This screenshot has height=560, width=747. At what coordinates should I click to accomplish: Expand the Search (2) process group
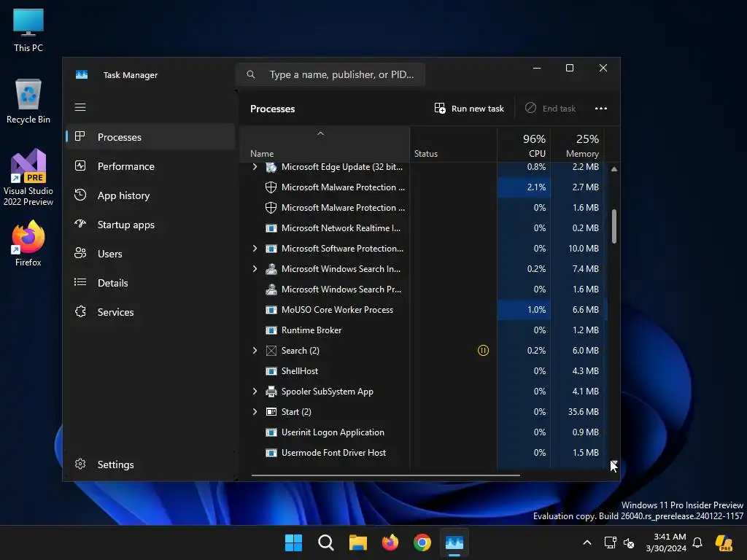255,351
